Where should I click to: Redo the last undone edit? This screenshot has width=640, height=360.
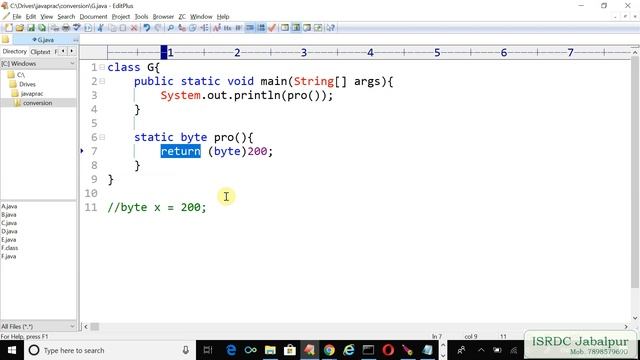tap(158, 28)
